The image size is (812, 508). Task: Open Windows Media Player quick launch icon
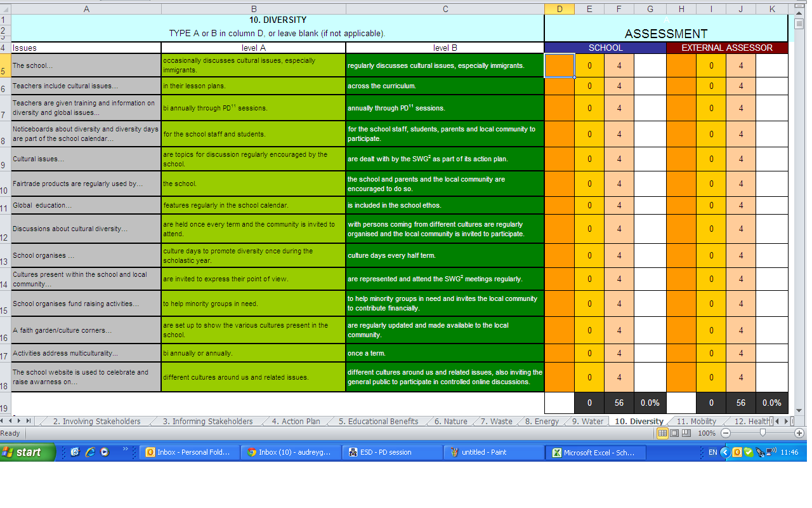pyautogui.click(x=105, y=452)
